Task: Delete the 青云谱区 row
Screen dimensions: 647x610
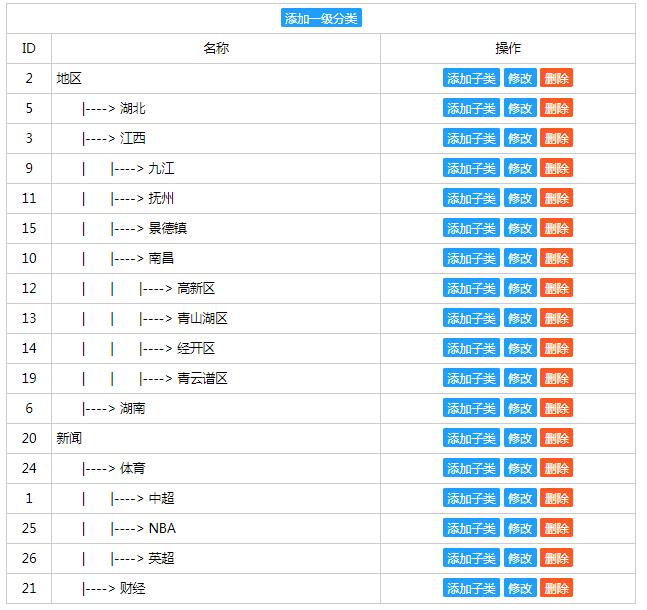Action: point(556,378)
